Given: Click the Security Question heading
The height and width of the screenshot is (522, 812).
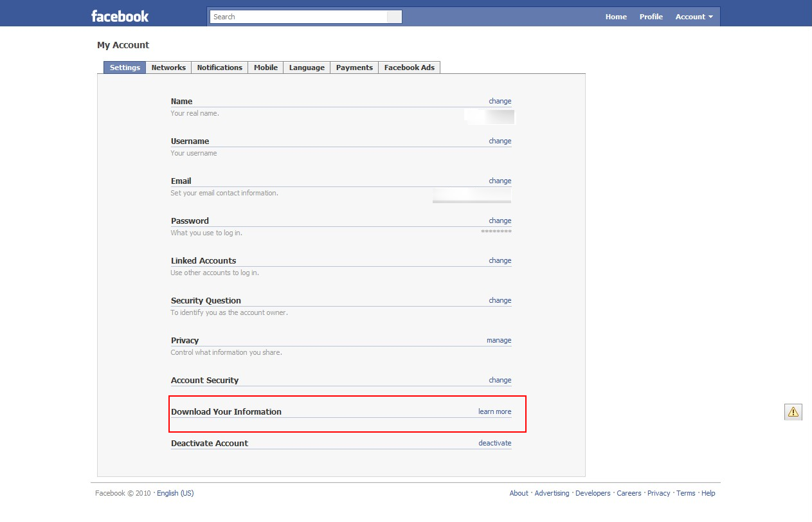Looking at the screenshot, I should [206, 301].
